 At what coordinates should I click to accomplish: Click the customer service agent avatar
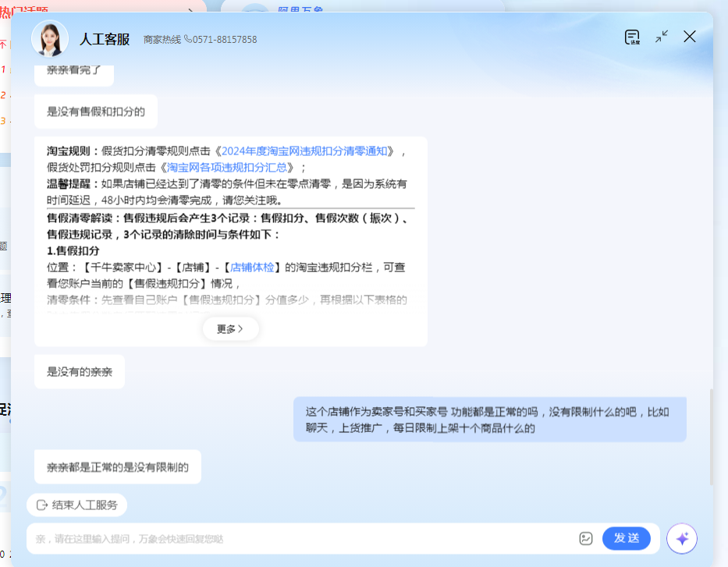[50, 39]
